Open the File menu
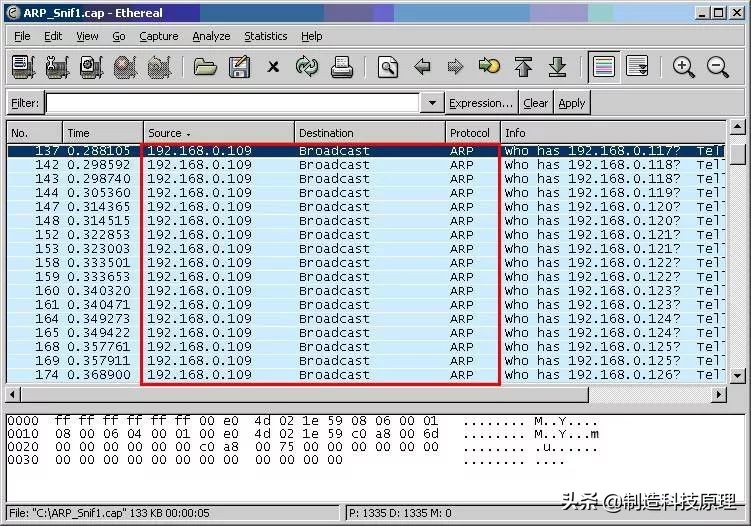Image resolution: width=751 pixels, height=526 pixels. tap(22, 36)
